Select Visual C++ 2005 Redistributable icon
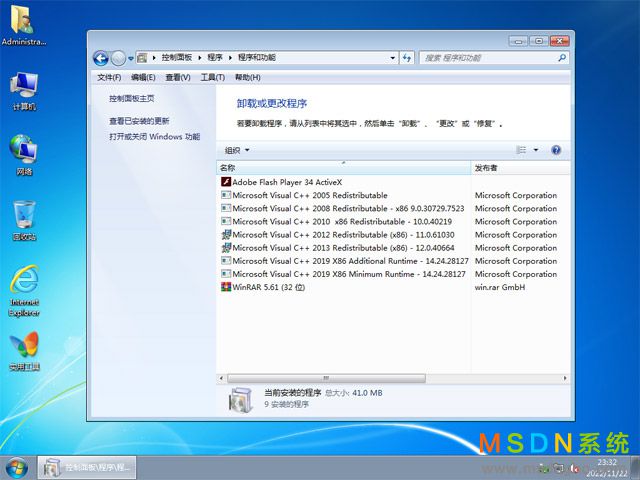 coord(226,195)
